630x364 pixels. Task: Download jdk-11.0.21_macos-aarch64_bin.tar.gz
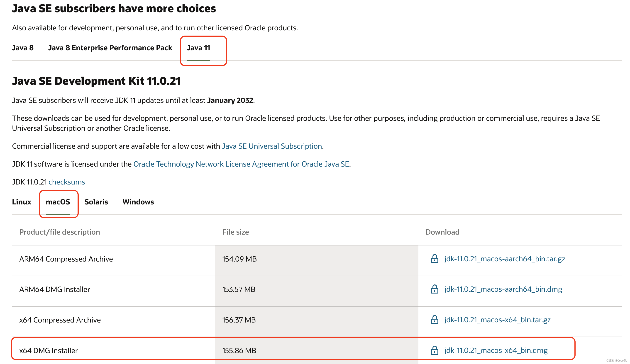tap(505, 259)
